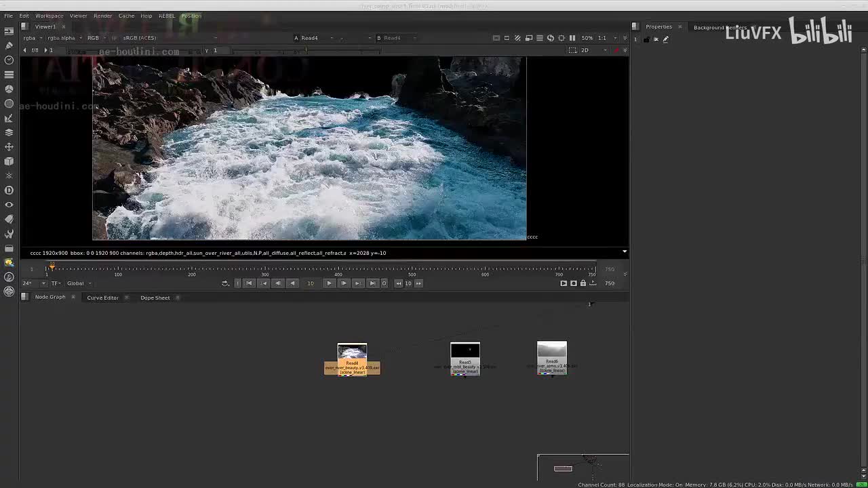Screen dimensions: 868x488
Task: Open the Render menu
Action: pyautogui.click(x=102, y=16)
